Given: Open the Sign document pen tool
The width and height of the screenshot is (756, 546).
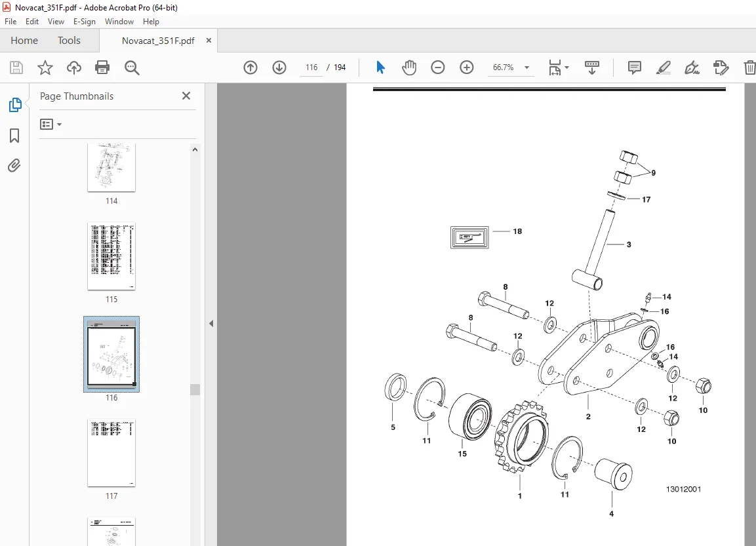Looking at the screenshot, I should click(692, 68).
